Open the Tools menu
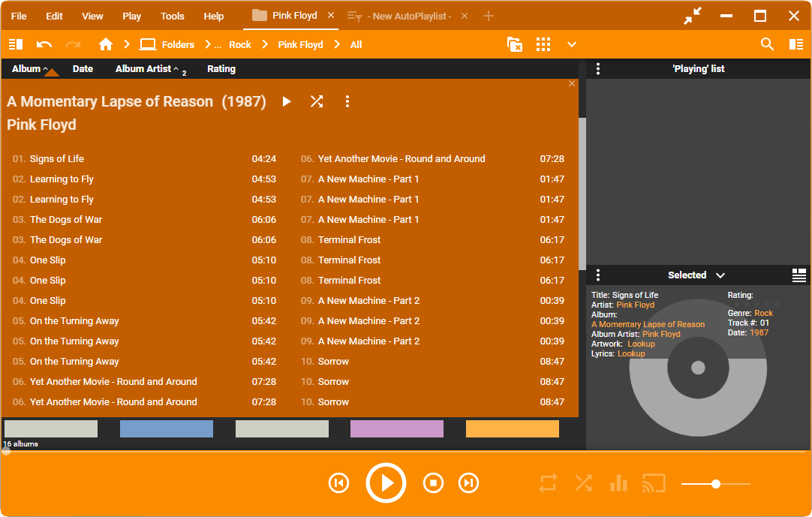Screen dimensions: 812x517 (172, 16)
